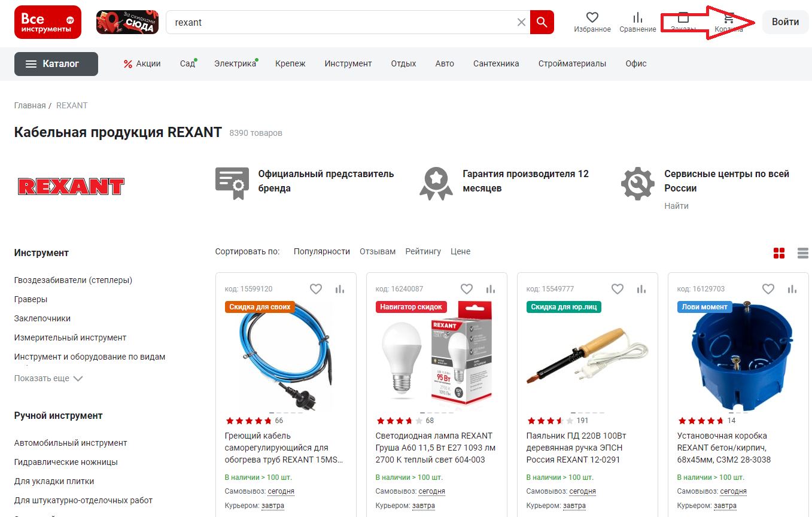812x517 pixels.
Task: Open Автомобильный инструмент sidebar category
Action: pos(71,443)
